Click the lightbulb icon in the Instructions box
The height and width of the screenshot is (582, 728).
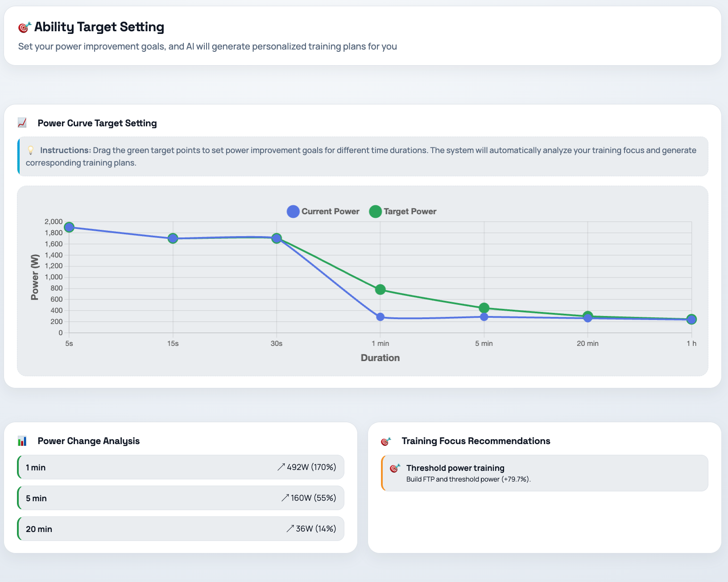coord(31,150)
